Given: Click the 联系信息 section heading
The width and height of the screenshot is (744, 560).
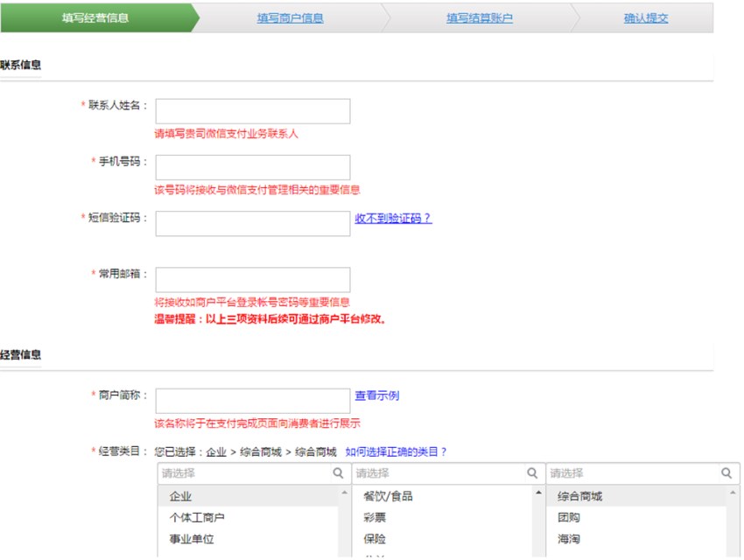Looking at the screenshot, I should coord(20,65).
